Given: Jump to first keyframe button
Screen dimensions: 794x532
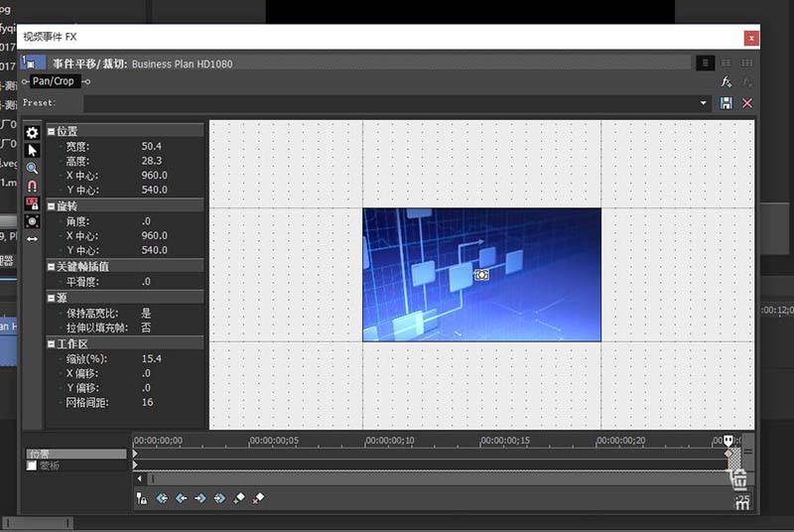Looking at the screenshot, I should (x=162, y=498).
